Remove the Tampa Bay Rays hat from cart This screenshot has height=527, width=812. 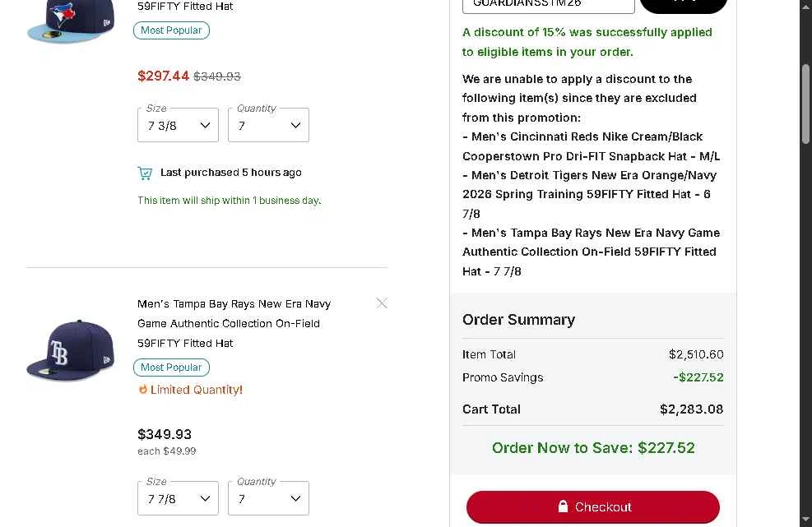[x=382, y=303]
